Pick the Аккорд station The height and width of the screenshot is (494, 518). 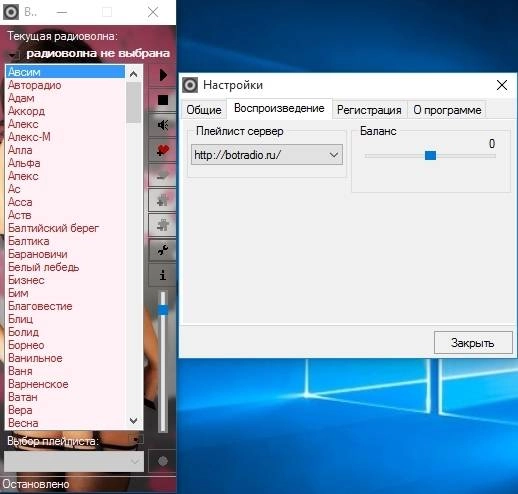pos(65,111)
